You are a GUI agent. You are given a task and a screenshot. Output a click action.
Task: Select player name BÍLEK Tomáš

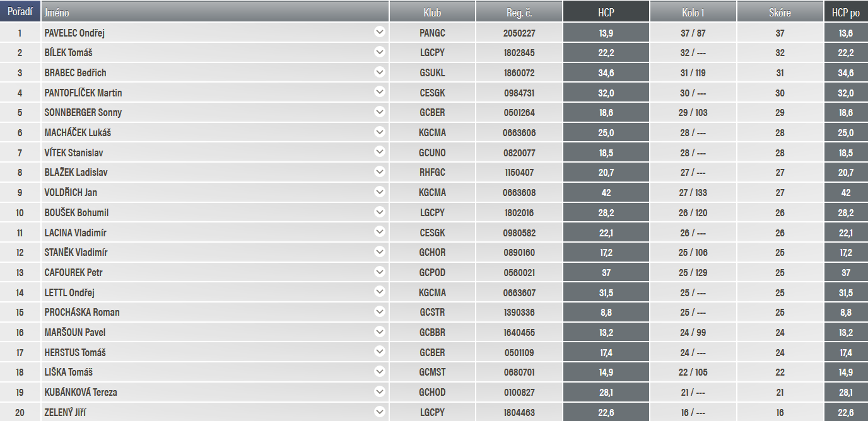(x=68, y=53)
